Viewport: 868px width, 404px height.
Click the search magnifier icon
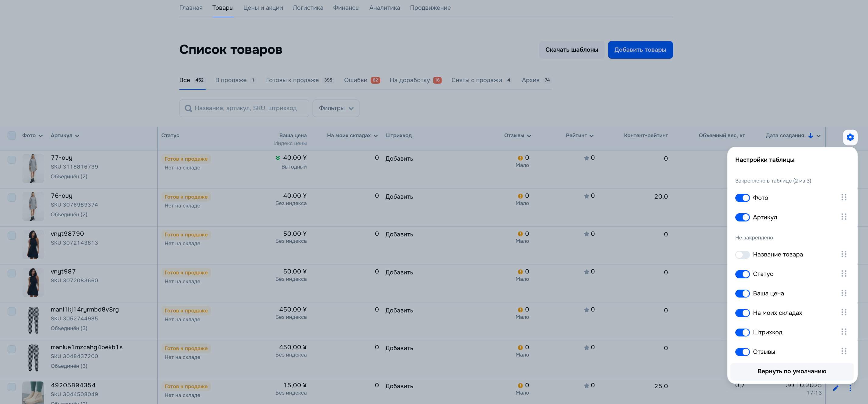188,108
